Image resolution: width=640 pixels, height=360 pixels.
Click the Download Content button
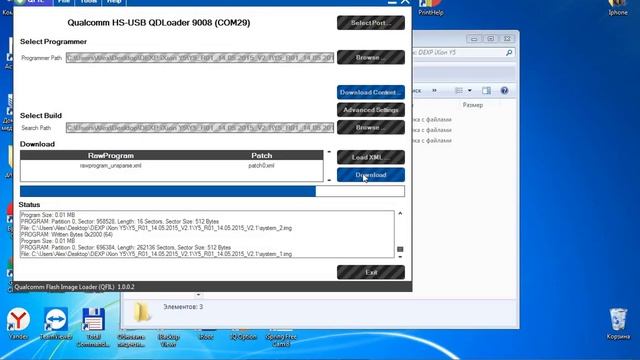tap(371, 92)
